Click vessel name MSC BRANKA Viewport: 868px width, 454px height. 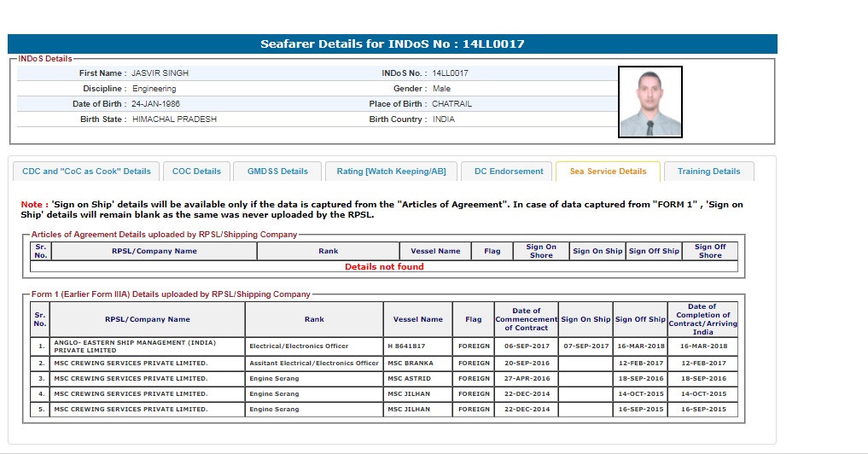[x=410, y=363]
